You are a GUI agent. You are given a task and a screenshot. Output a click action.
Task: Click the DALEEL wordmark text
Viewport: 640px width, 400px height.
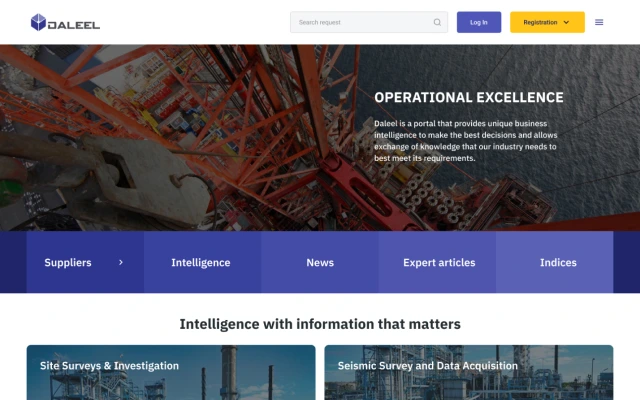tap(73, 25)
